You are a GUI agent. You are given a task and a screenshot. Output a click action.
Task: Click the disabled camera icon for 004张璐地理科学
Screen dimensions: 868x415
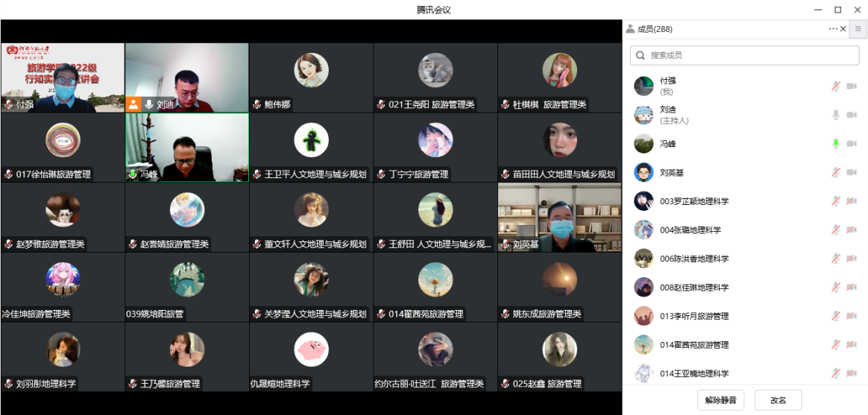coord(852,229)
